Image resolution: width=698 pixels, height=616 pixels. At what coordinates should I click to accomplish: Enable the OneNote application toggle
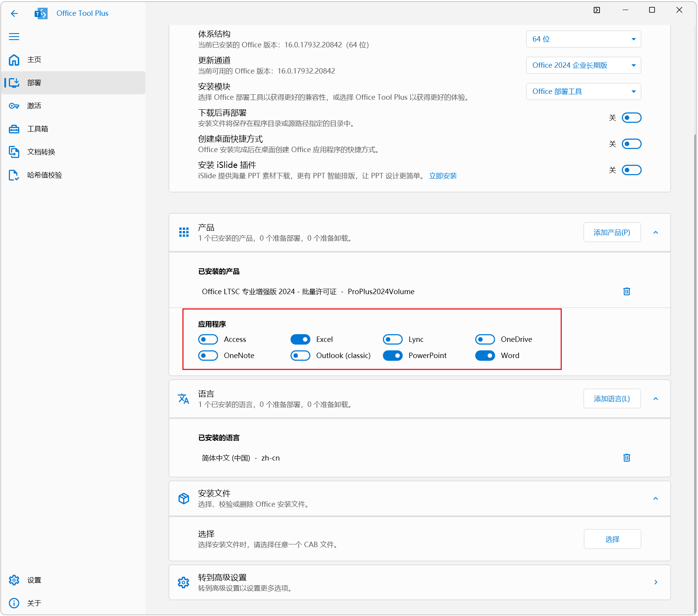pos(208,356)
